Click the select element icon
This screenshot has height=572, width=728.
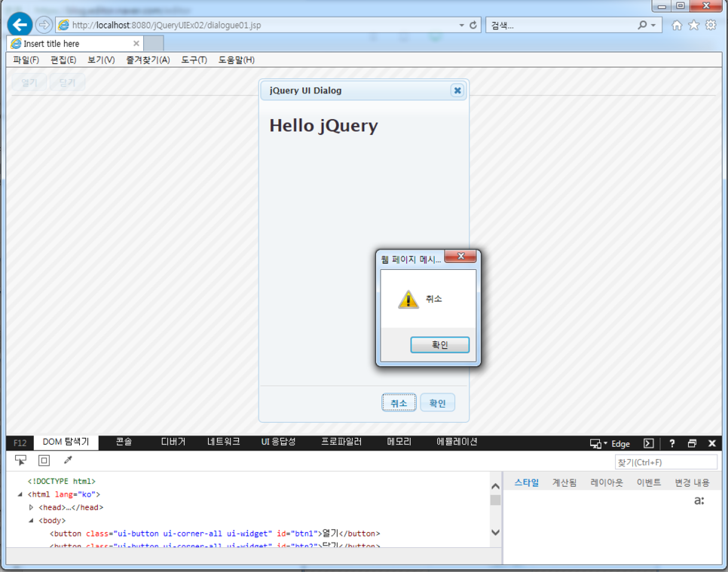pyautogui.click(x=20, y=460)
